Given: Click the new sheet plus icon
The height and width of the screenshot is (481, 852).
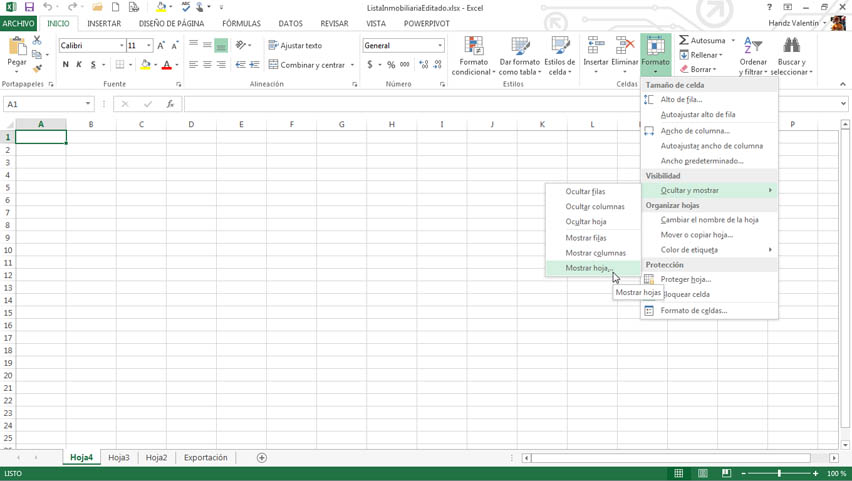Looking at the screenshot, I should pyautogui.click(x=262, y=458).
